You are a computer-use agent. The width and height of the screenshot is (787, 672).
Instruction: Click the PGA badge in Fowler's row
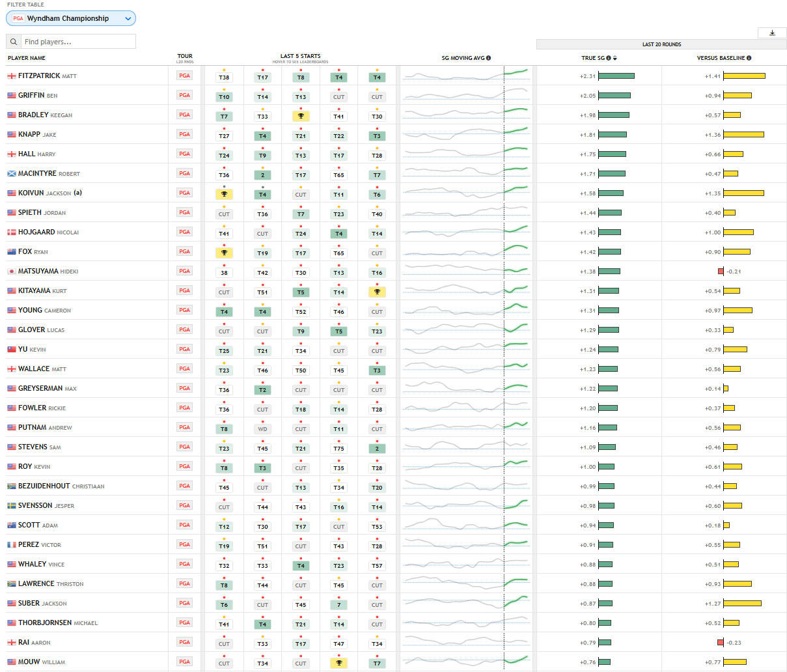(x=185, y=408)
